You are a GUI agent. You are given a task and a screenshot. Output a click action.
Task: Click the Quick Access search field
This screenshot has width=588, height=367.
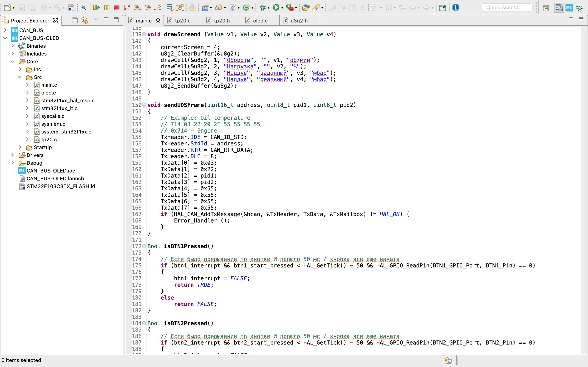tap(507, 7)
